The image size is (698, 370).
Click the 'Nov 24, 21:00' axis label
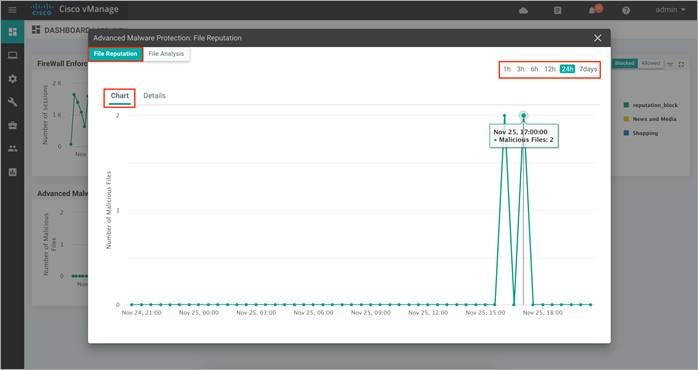[x=142, y=313]
